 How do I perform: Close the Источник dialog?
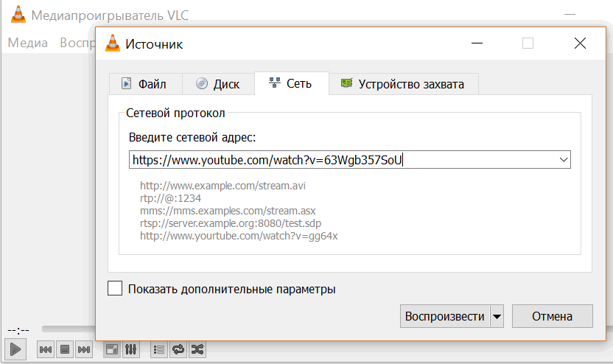(580, 43)
